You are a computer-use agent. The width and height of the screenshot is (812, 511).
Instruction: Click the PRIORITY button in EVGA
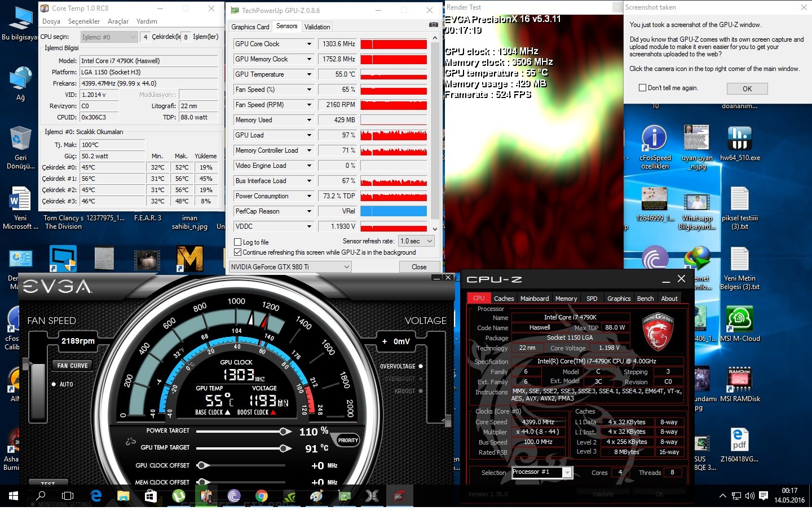[x=348, y=441]
